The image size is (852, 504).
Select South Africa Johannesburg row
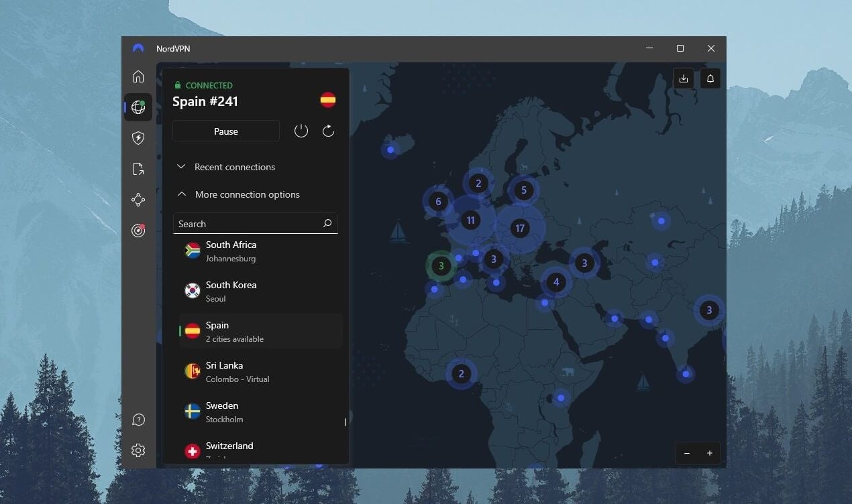point(260,251)
